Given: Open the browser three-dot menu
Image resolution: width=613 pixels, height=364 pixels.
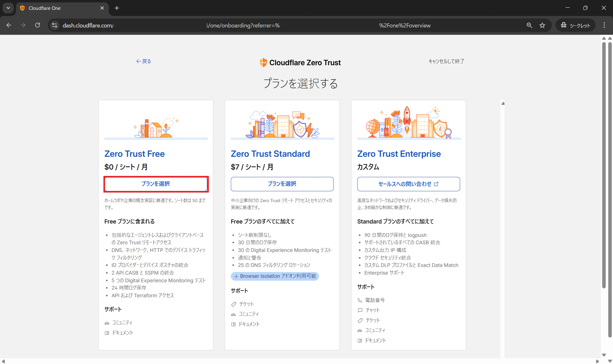Looking at the screenshot, I should 604,25.
